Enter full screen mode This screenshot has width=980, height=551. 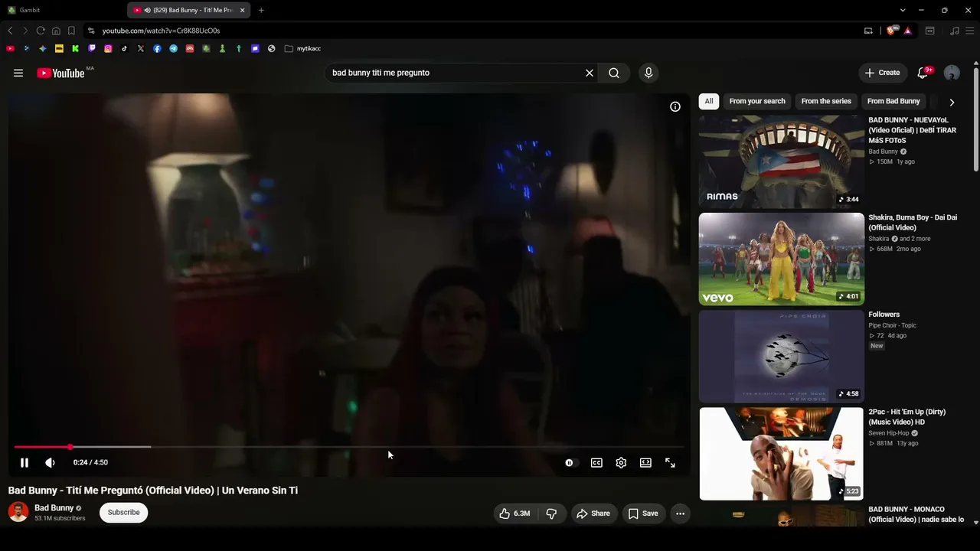670,462
